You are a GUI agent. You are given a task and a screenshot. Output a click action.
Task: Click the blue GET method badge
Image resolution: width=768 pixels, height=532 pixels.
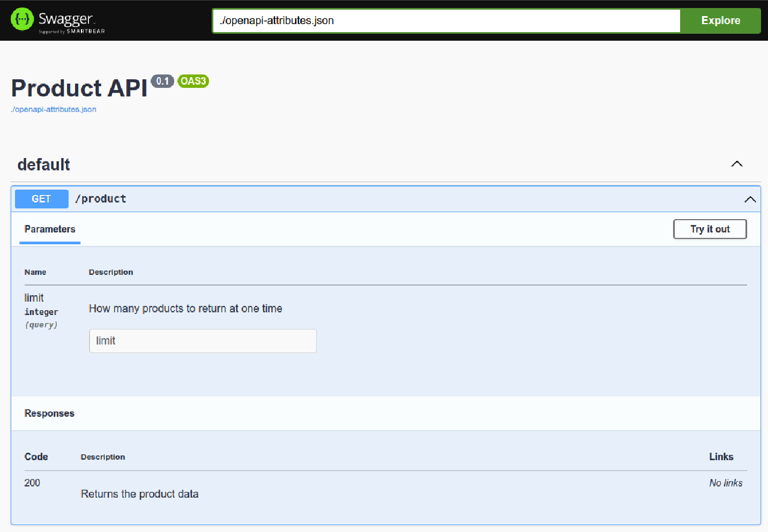tap(41, 199)
